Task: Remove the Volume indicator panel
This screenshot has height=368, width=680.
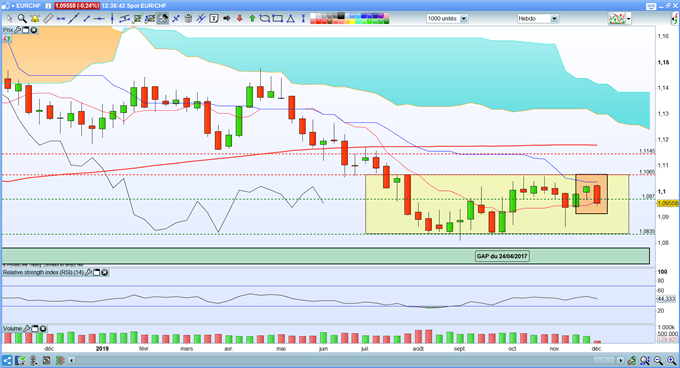Action: pos(43,329)
